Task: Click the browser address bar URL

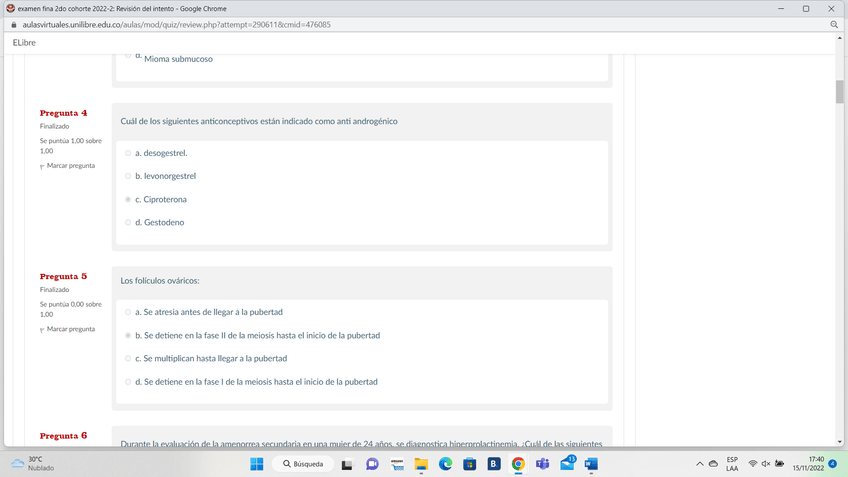Action: pos(176,25)
